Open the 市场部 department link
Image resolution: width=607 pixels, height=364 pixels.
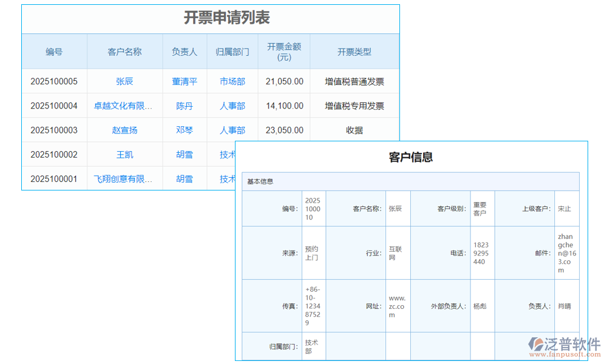pos(232,81)
